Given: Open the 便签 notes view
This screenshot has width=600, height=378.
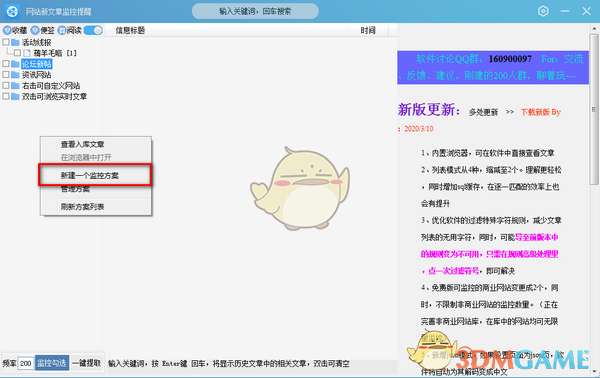Looking at the screenshot, I should [x=42, y=30].
